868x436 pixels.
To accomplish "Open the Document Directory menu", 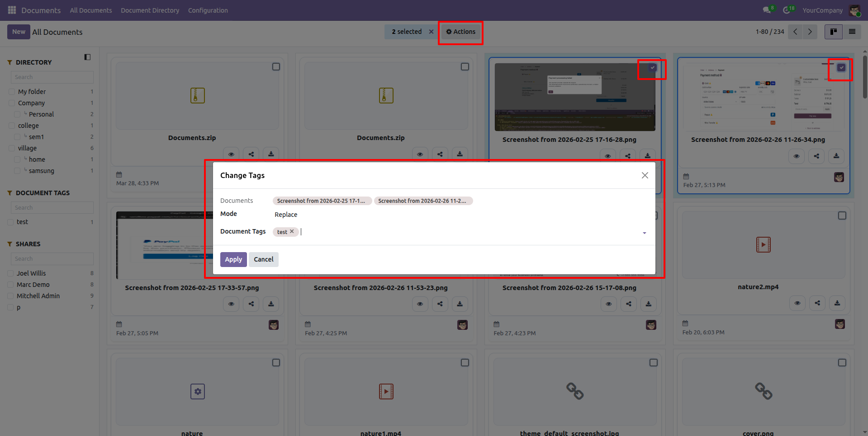I will tap(150, 10).
